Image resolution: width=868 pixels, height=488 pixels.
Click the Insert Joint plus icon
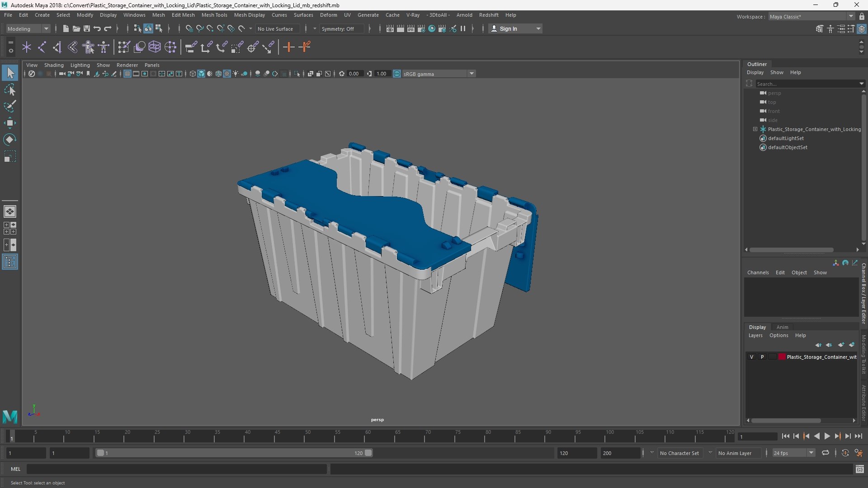pos(288,47)
